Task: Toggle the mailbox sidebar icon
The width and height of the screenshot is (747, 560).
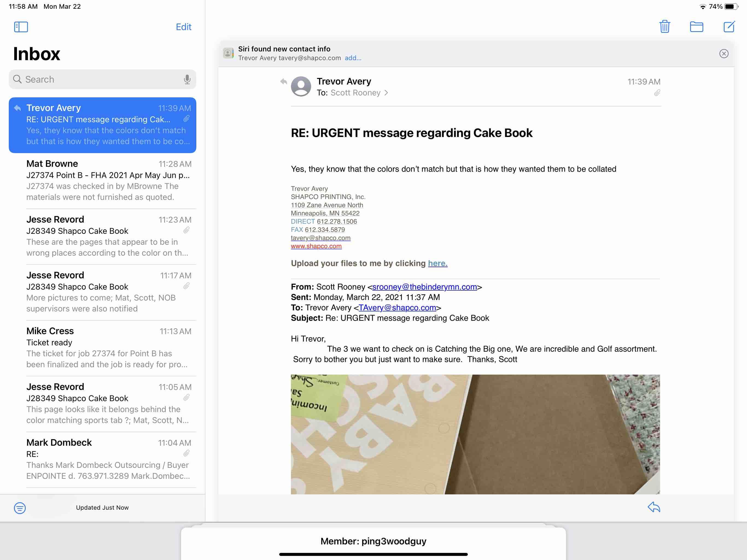Action: (21, 27)
